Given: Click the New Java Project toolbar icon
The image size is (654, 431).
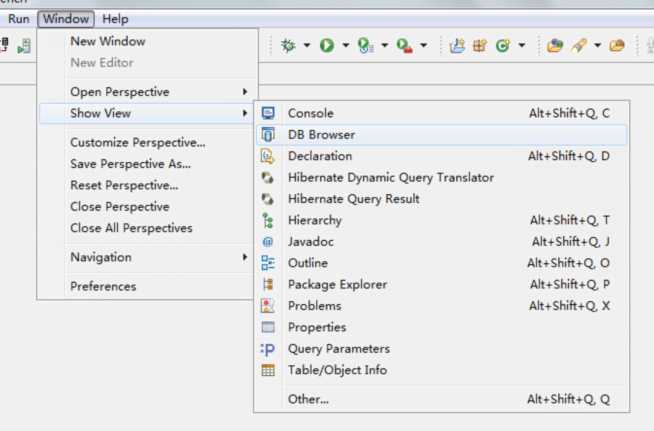Looking at the screenshot, I should pos(457,45).
